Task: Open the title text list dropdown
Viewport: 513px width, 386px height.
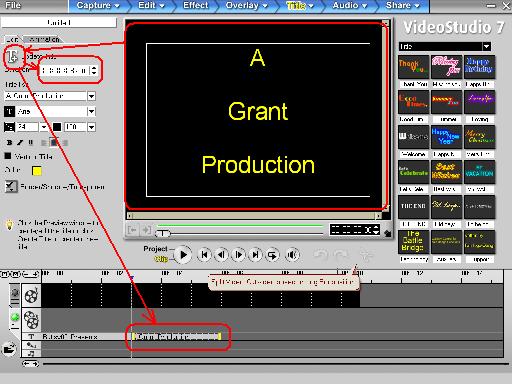Action: coord(91,96)
